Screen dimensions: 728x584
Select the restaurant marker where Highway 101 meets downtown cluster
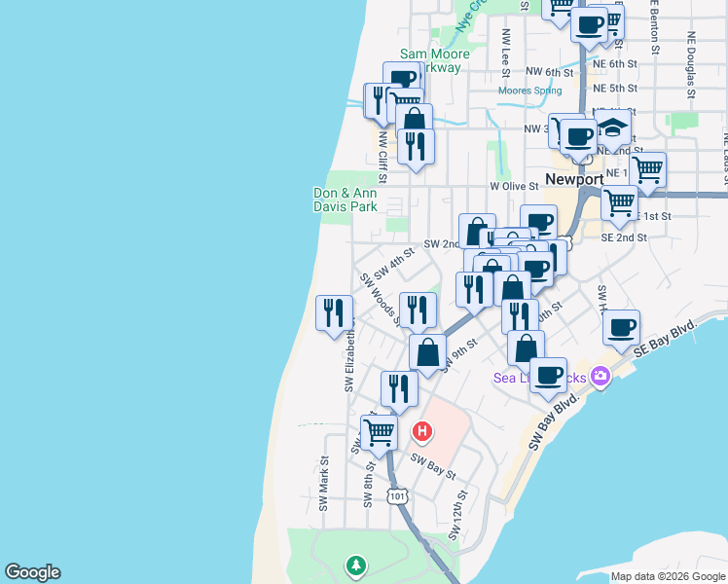point(474,292)
